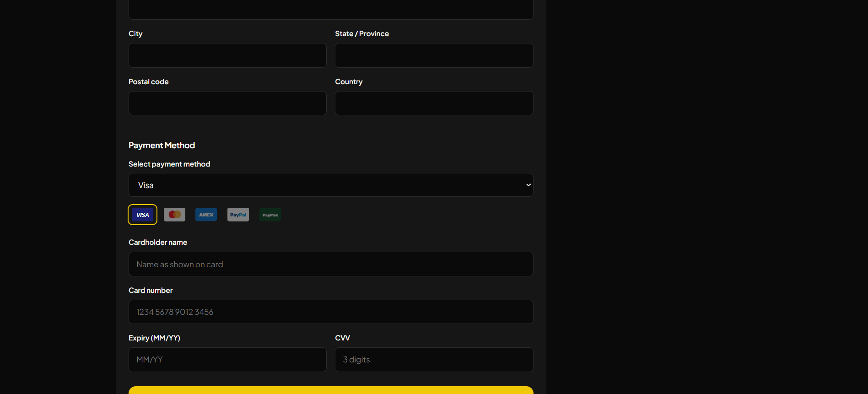Viewport: 868px width, 394px height.
Task: Focus the State / Province field
Action: tap(434, 55)
